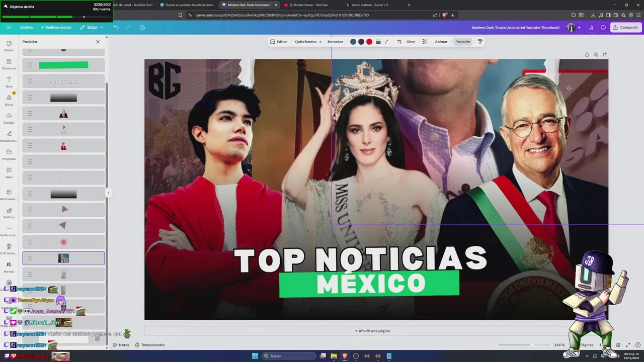
Task: Click Editar image in the floating toolbar
Action: (x=279, y=42)
